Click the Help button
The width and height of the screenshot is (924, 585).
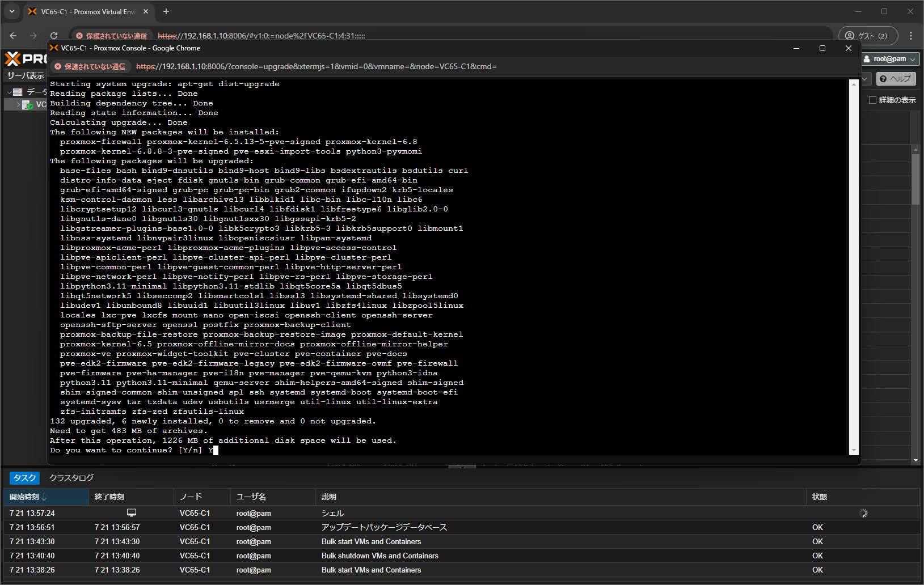[896, 79]
